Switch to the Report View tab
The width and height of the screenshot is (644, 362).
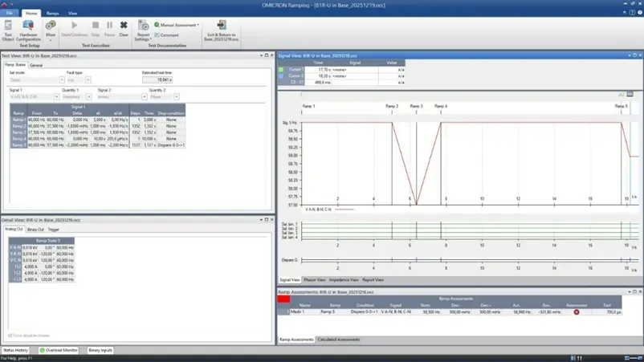point(373,280)
